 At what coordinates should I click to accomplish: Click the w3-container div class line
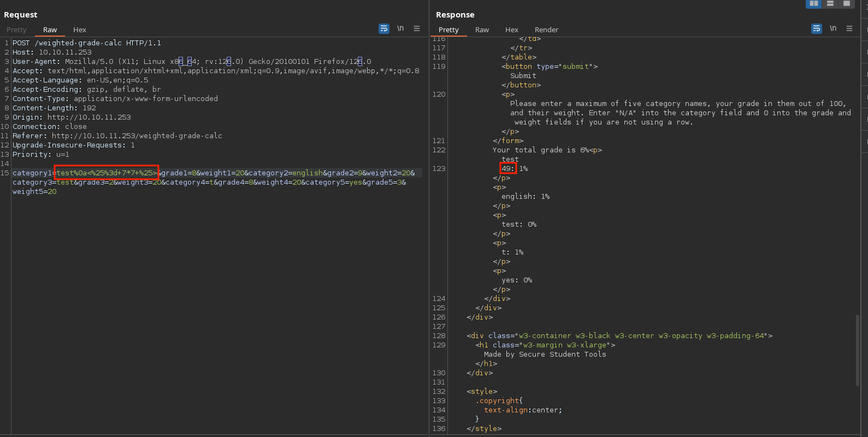point(619,335)
